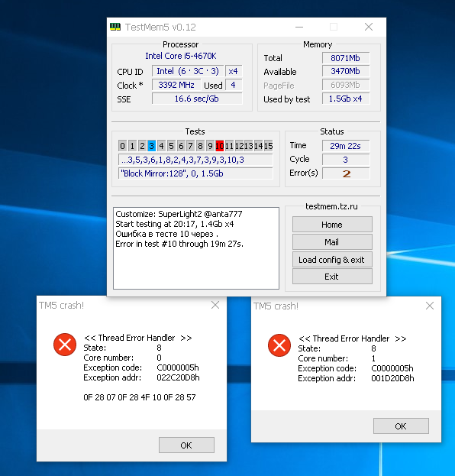Confirm OK in core 1 crash dialog
The height and width of the screenshot is (476, 455).
pyautogui.click(x=401, y=426)
